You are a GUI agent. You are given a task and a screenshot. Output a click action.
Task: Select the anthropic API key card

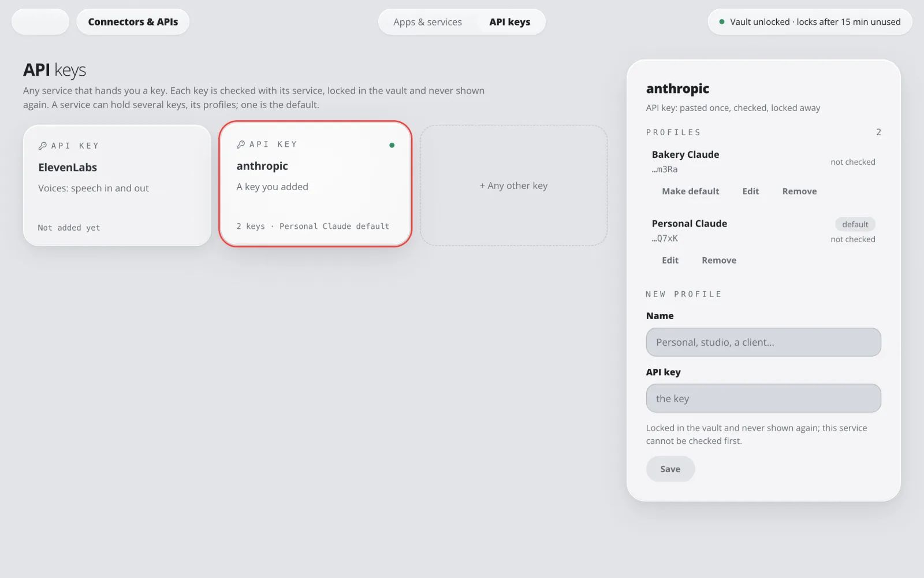pos(315,184)
